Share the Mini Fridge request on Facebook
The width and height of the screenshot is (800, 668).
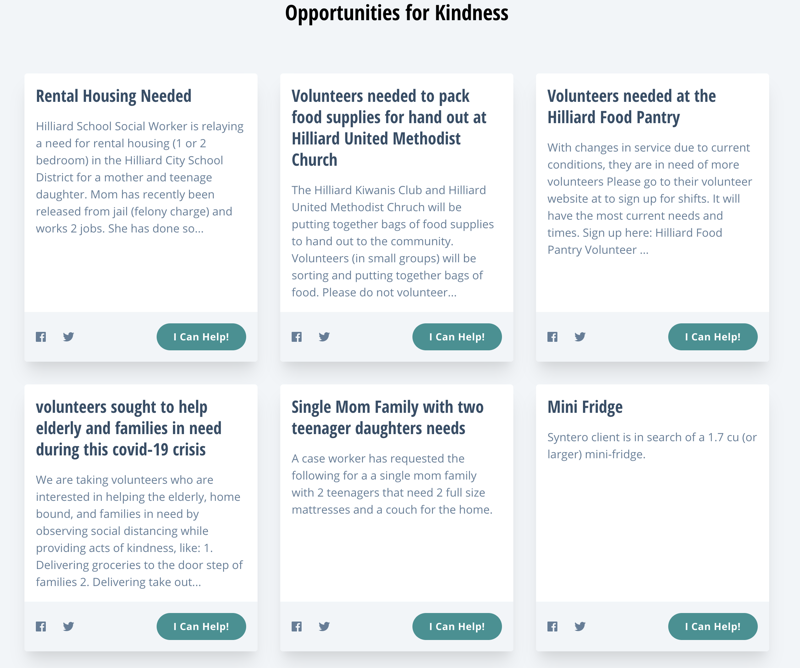point(552,626)
